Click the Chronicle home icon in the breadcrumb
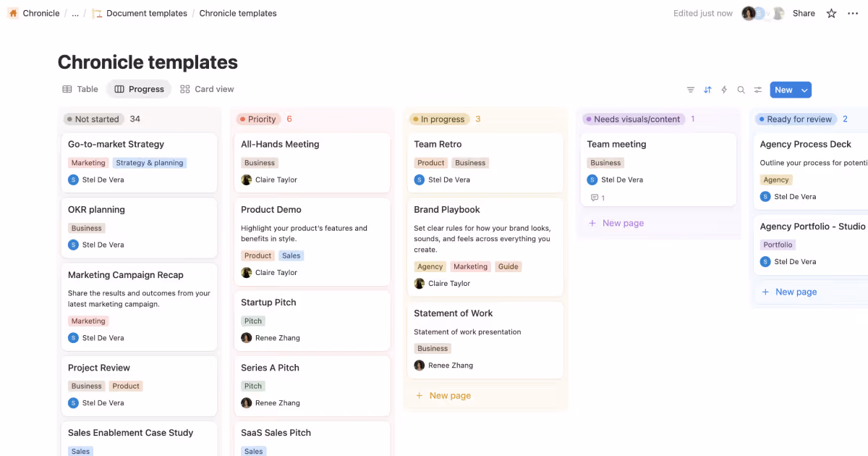This screenshot has height=456, width=868. [12, 13]
